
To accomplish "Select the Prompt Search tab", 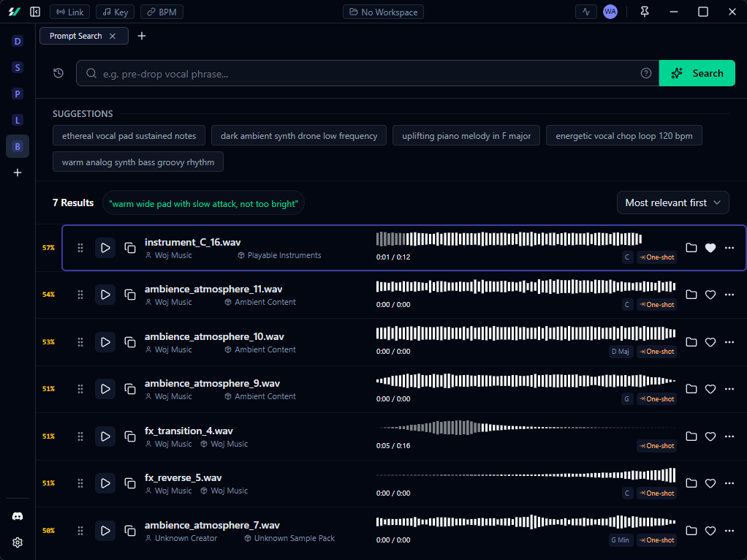I will click(77, 35).
